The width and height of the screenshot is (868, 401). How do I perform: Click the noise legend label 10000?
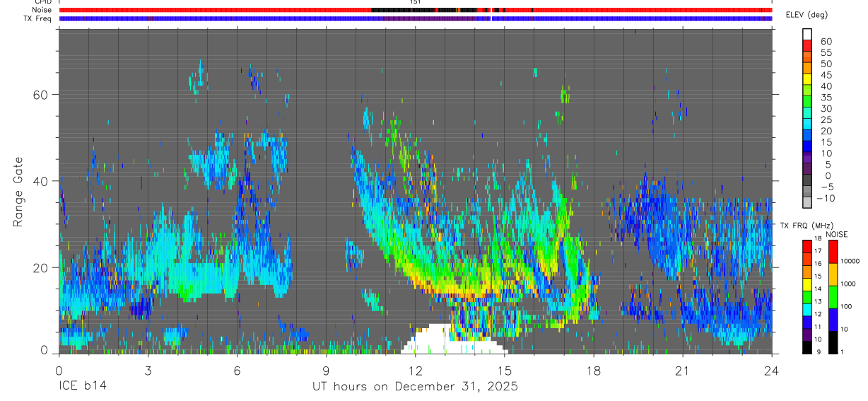[x=850, y=261]
